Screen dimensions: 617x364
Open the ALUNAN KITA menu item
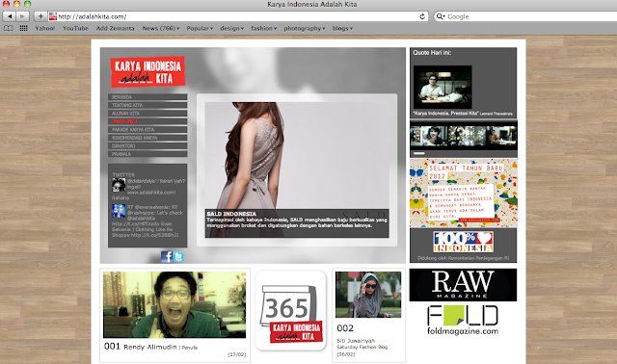(148, 114)
